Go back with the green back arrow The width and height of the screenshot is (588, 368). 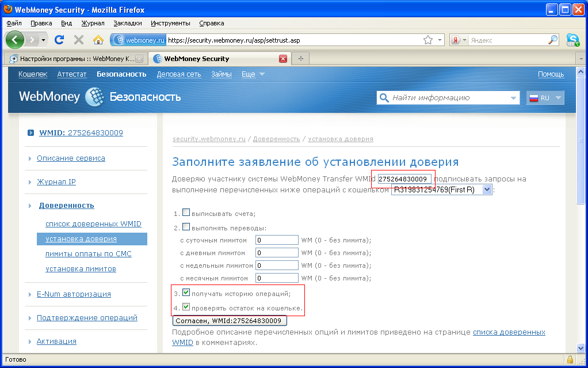point(15,40)
